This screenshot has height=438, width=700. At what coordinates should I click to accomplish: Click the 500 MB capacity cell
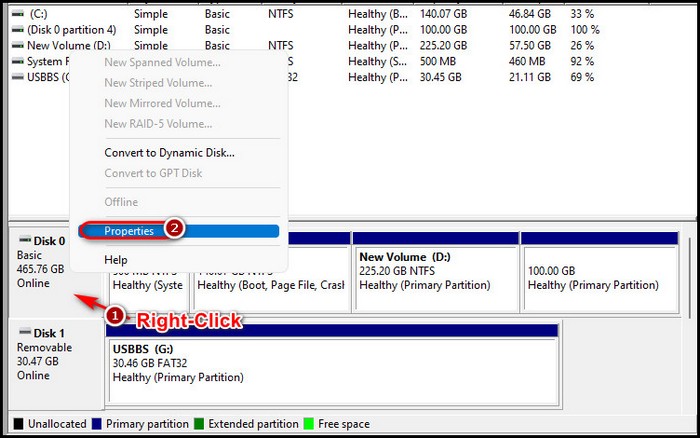click(438, 61)
